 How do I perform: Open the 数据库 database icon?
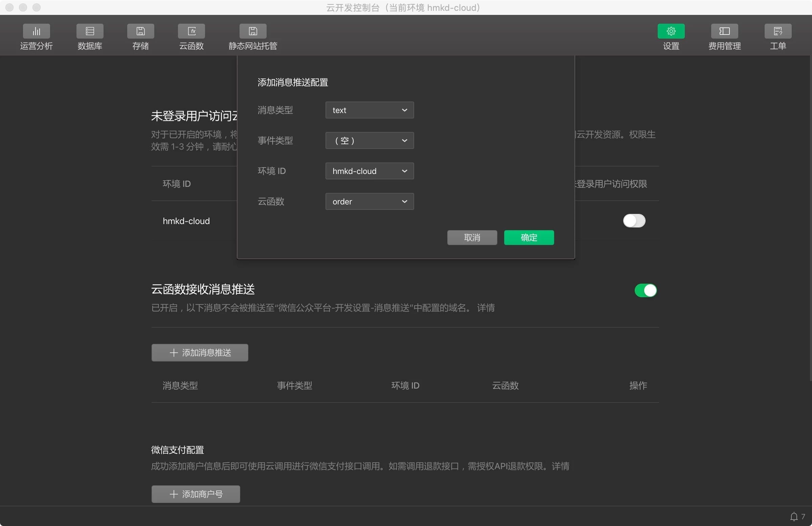(90, 31)
